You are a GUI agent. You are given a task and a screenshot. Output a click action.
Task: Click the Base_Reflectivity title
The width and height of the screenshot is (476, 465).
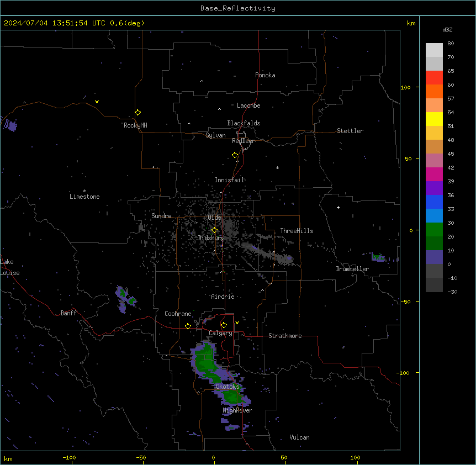(238, 8)
